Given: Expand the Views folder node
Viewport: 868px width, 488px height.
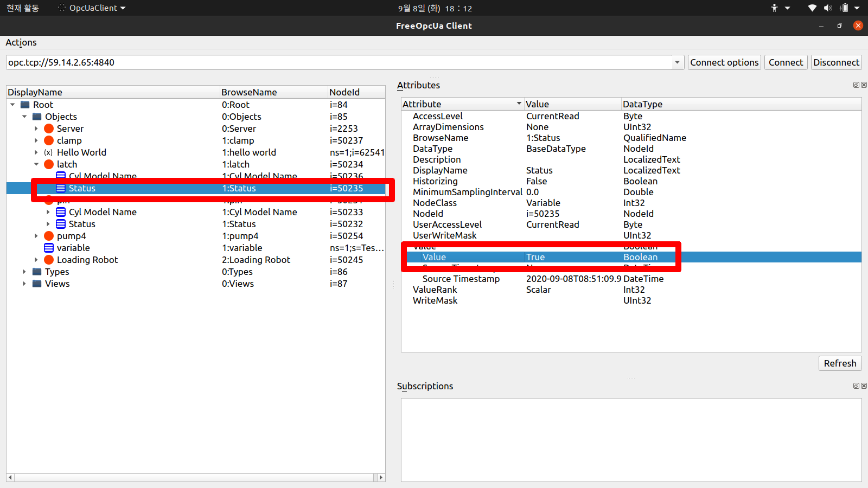Looking at the screenshot, I should [24, 284].
